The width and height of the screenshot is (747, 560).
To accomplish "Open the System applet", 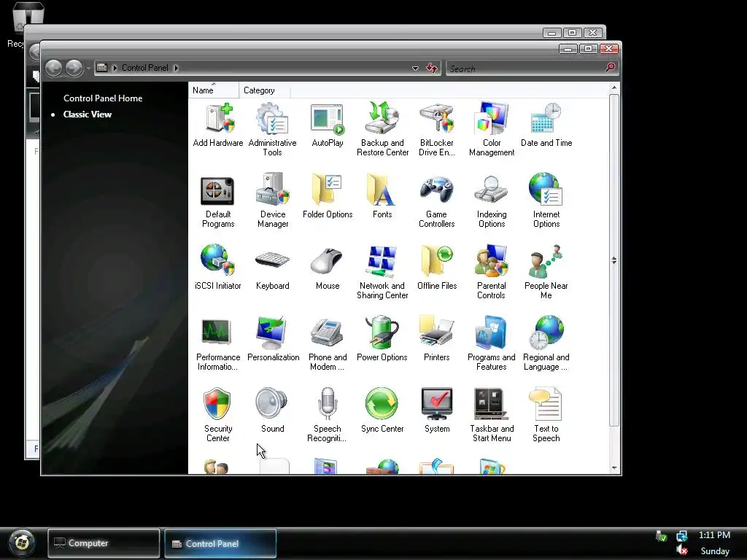I will click(437, 411).
